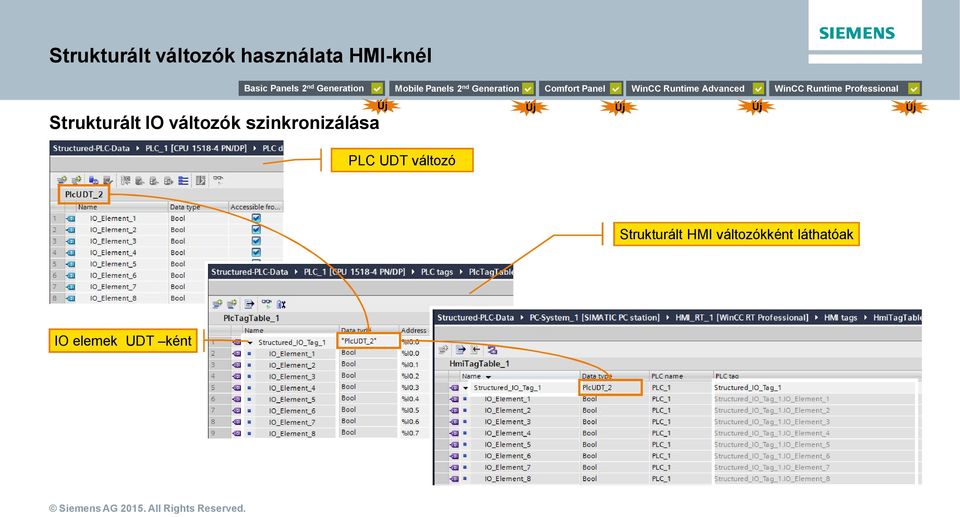Click the Comfort Panel label

point(574,88)
